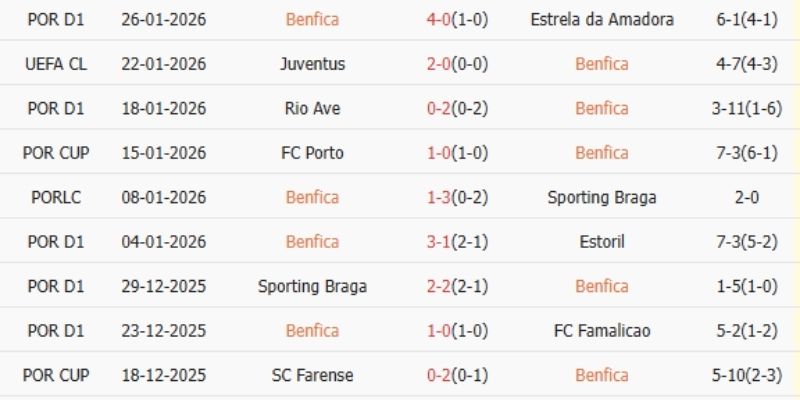Click the FC Famalicao team name

602,331
